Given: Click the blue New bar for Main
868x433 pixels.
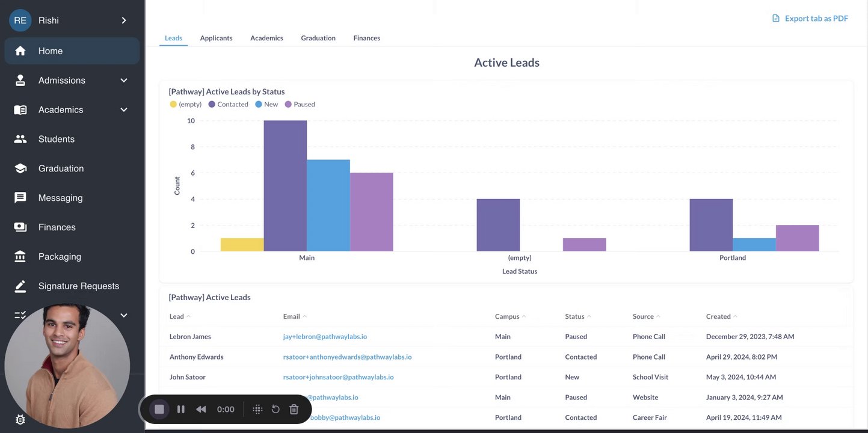Looking at the screenshot, I should coord(328,206).
